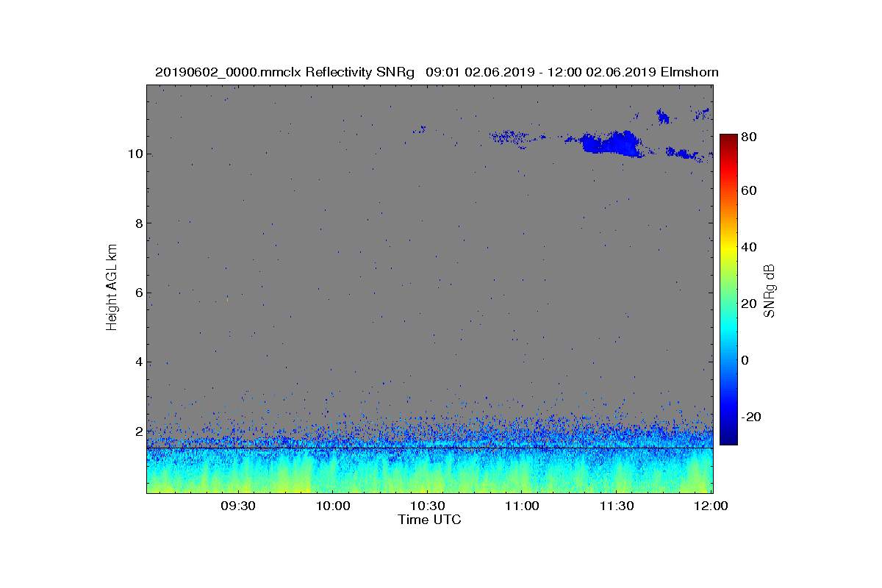Click the colorbar value 60
This screenshot has height=588, width=882.
pyautogui.click(x=750, y=190)
